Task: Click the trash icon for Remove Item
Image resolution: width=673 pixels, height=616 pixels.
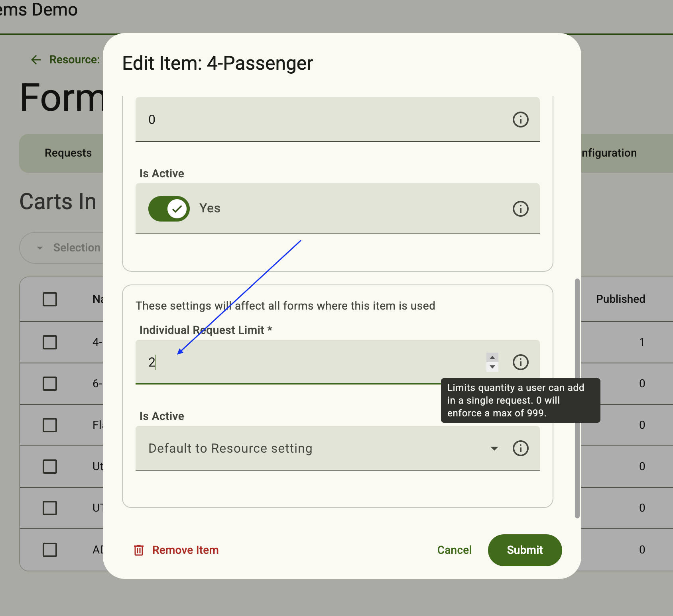Action: [139, 550]
